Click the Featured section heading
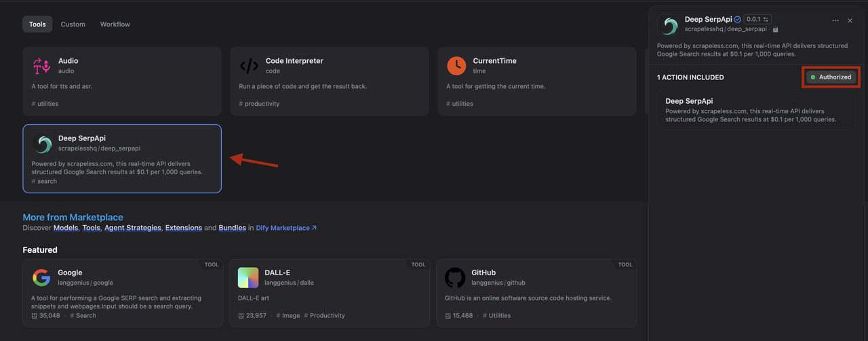Screen dimensions: 868x341 pyautogui.click(x=40, y=250)
